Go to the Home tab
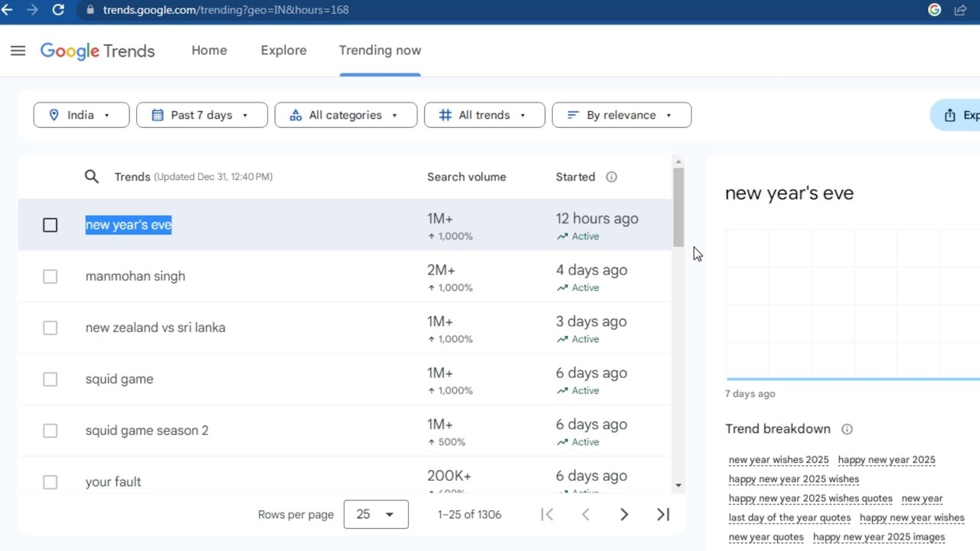Viewport: 980px width, 551px height. pos(209,51)
